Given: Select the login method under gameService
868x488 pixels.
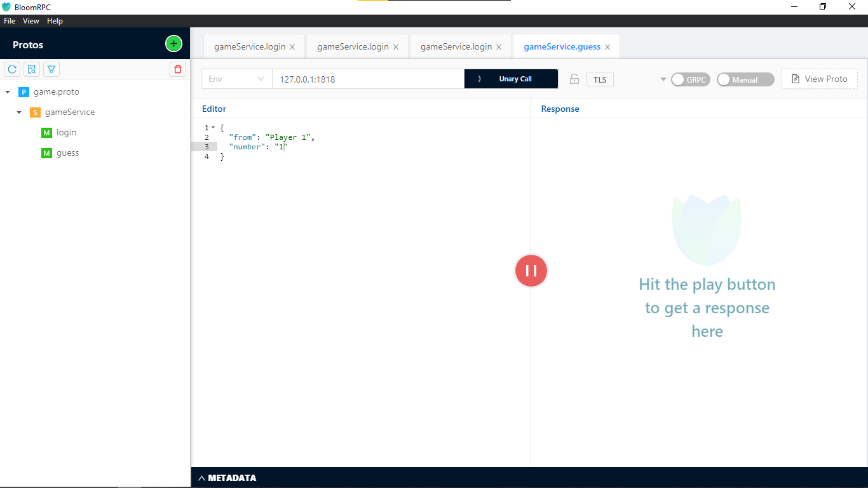Looking at the screenshot, I should tap(65, 132).
